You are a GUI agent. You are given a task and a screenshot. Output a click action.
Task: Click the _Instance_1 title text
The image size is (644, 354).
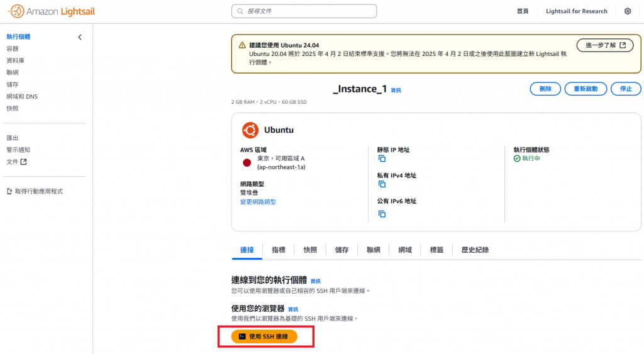360,89
